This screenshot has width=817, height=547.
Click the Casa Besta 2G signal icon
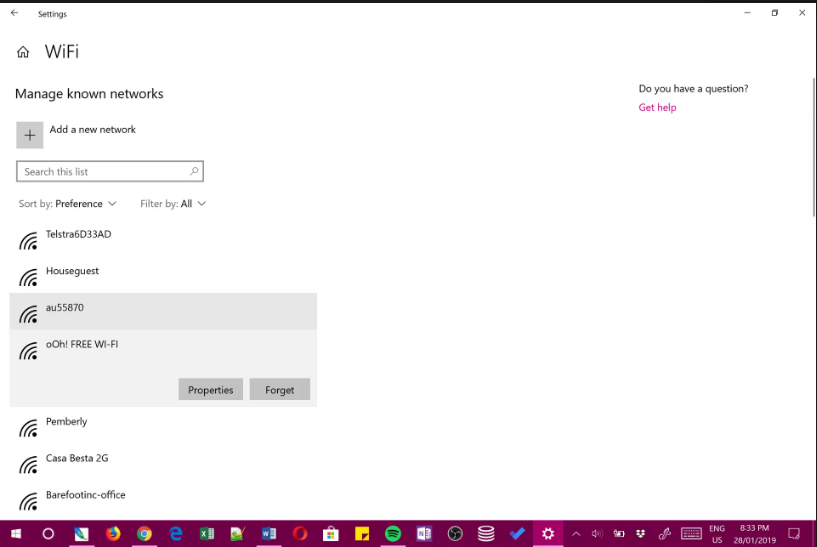coord(29,464)
